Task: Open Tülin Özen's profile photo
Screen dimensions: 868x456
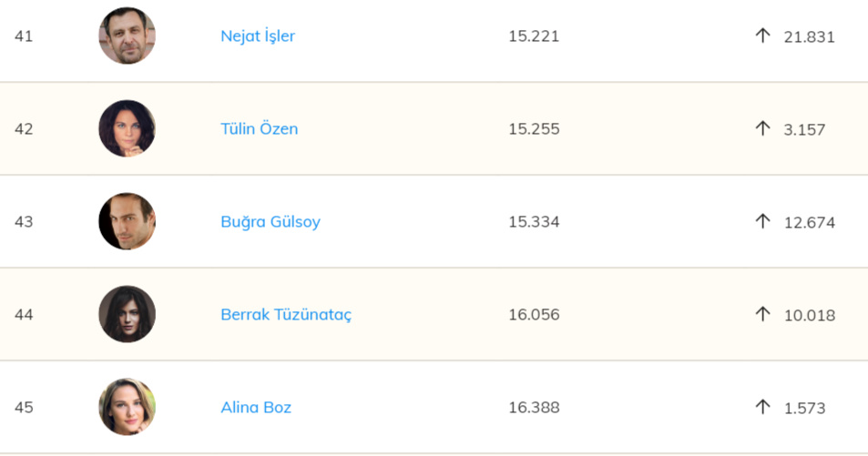Action: coord(127,128)
